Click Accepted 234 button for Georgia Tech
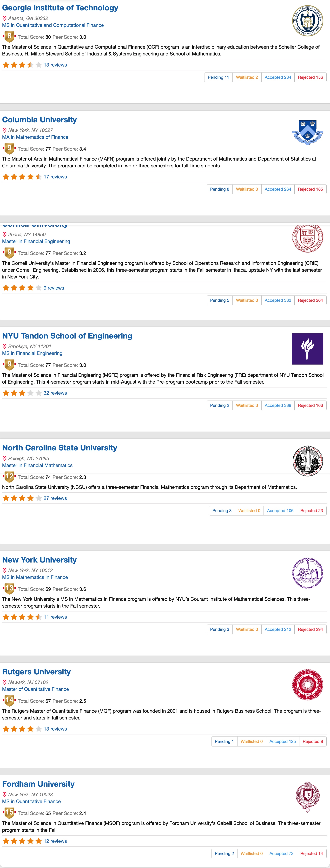Image resolution: width=330 pixels, height=868 pixels. click(278, 77)
